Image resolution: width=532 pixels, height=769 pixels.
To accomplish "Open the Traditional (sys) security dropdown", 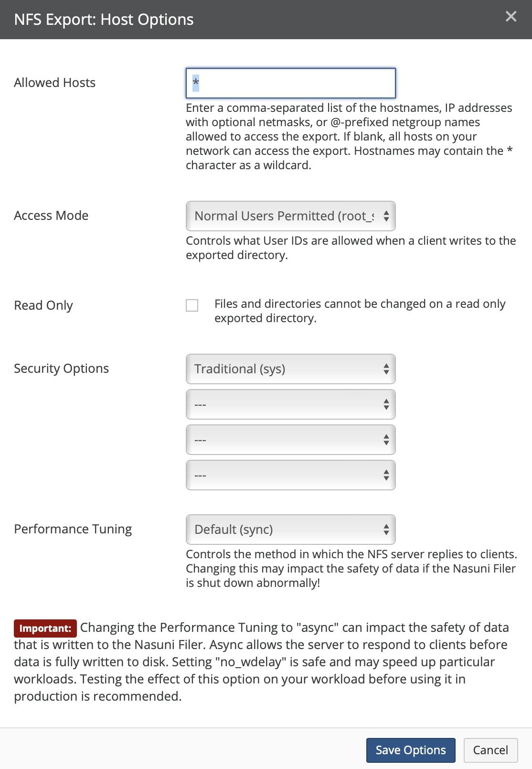I will click(x=290, y=369).
